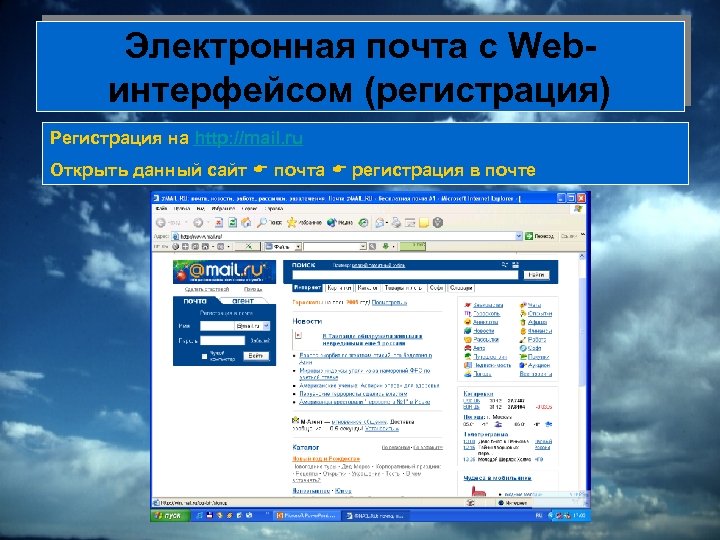Open the Телепрограмма heading link
Viewport: 720px width, 540px height.
point(486,434)
